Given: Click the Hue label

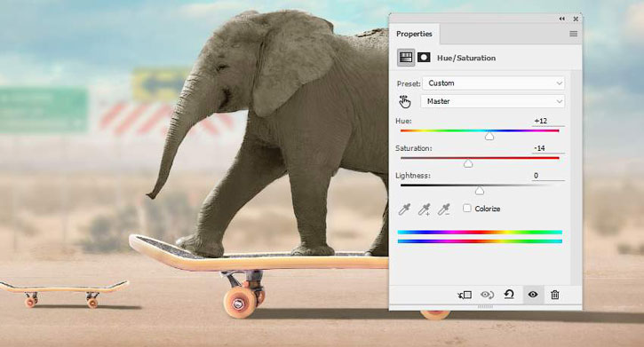Looking at the screenshot, I should click(x=403, y=121).
